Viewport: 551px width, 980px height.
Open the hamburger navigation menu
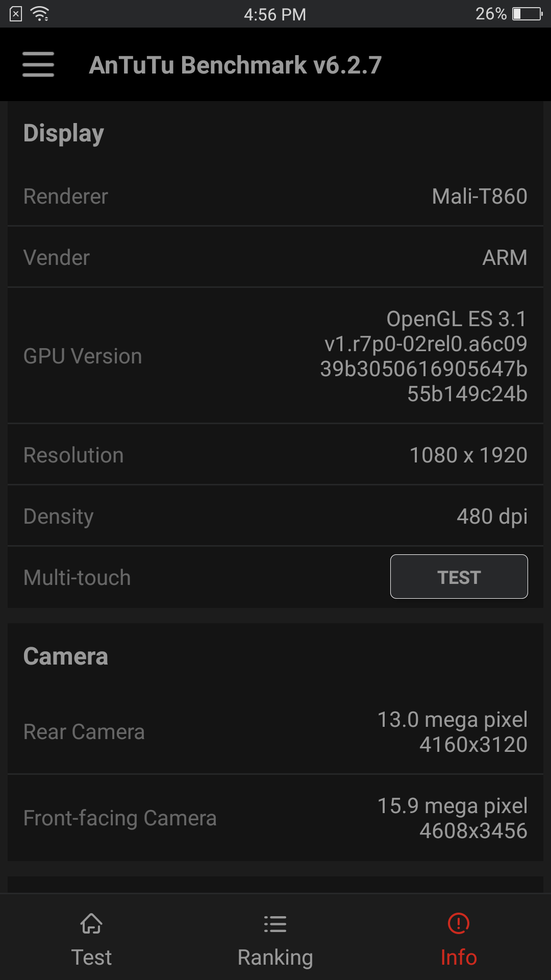tap(38, 65)
